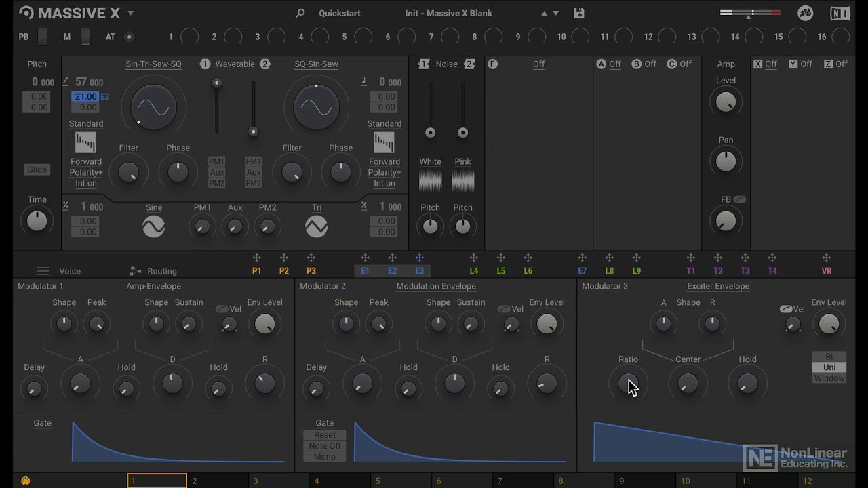Click previous preset up arrow
This screenshot has width=868, height=488.
[x=544, y=13]
